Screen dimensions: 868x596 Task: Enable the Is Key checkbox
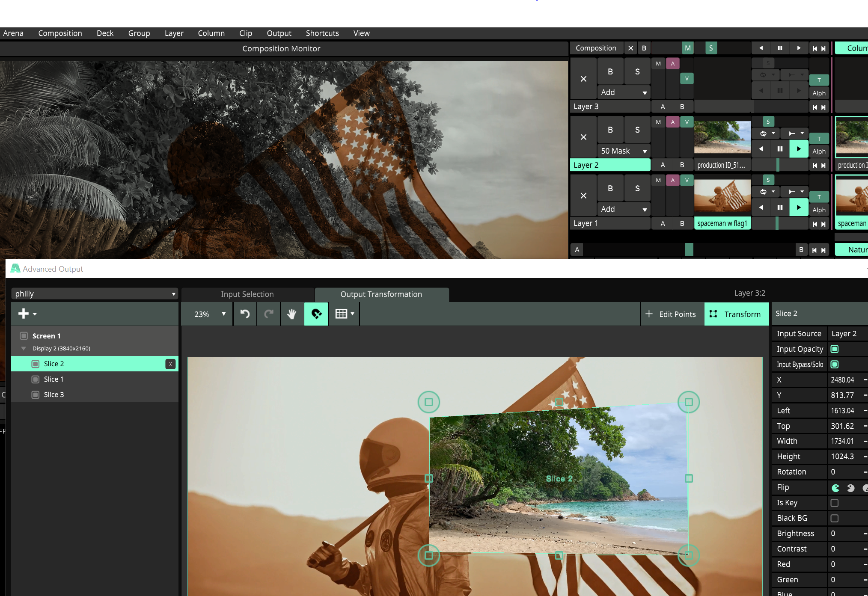click(x=834, y=503)
